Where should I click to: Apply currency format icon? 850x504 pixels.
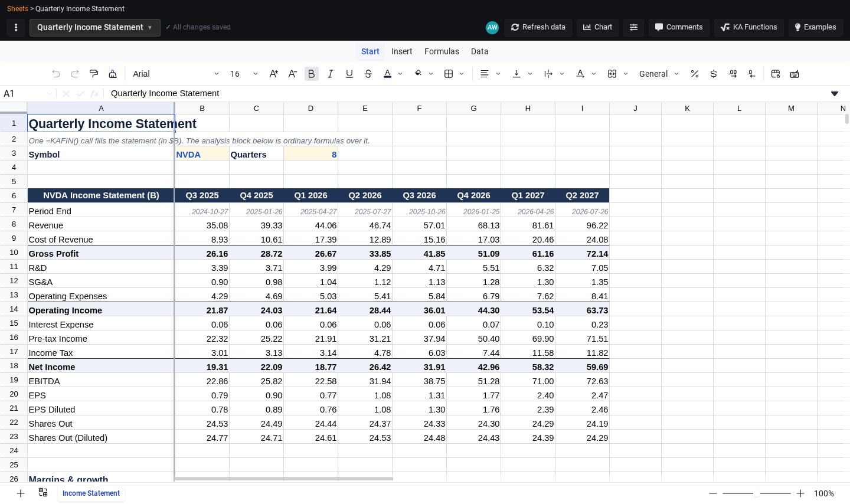pos(714,74)
